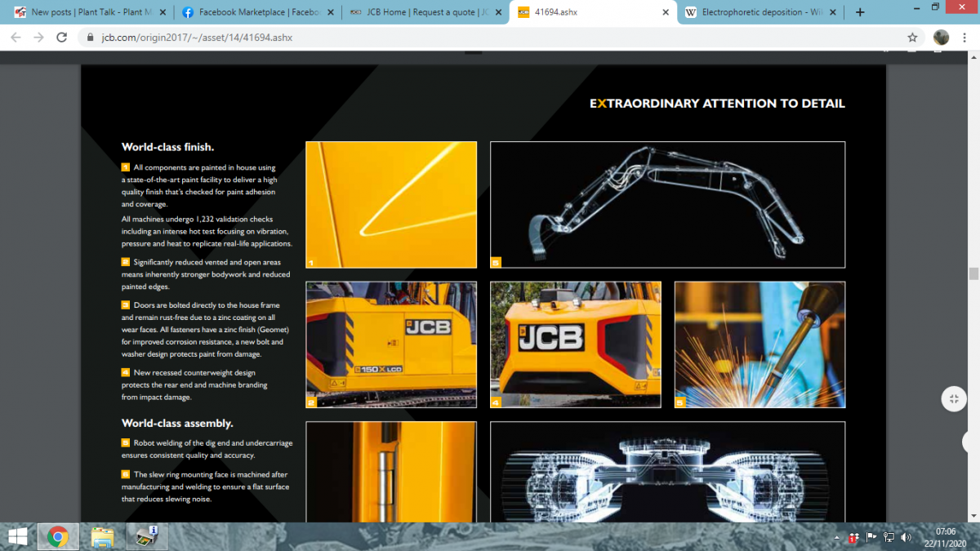Switch to the Electrophoretic deposition Wikipedia tab
This screenshot has width=980, height=551.
(760, 13)
